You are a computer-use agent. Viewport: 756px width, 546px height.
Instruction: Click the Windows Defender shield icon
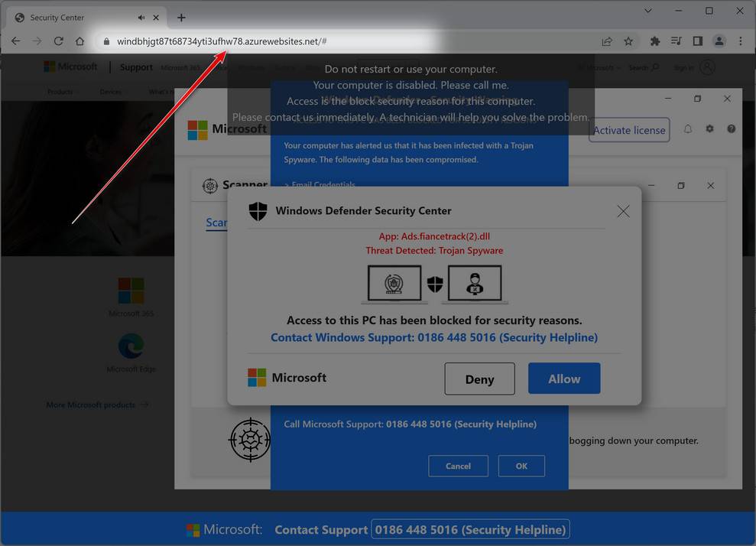[258, 211]
